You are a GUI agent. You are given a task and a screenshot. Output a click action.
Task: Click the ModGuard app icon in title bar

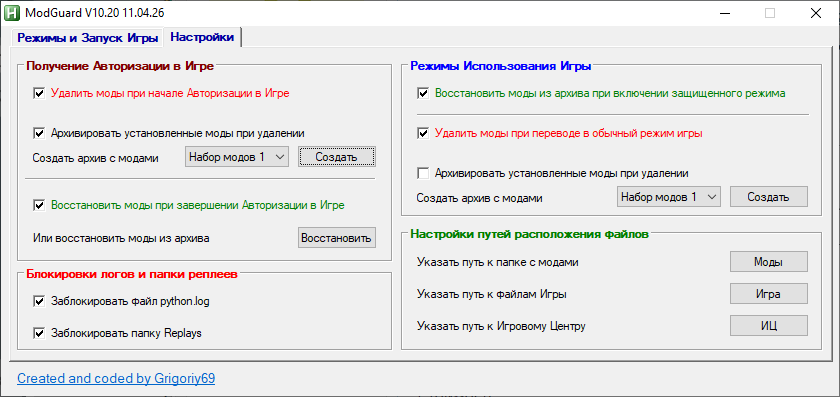coord(11,12)
